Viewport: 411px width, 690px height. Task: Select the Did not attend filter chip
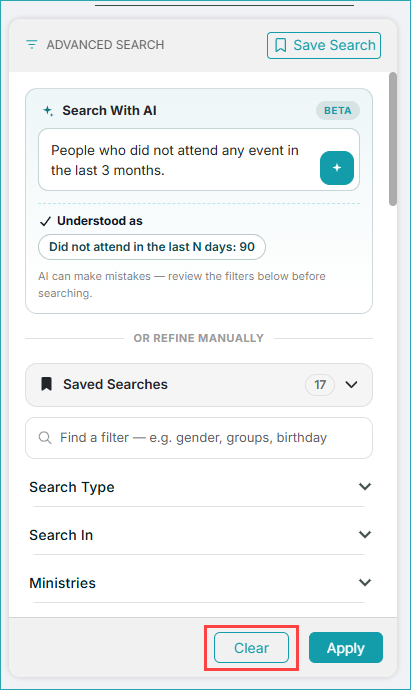point(152,247)
